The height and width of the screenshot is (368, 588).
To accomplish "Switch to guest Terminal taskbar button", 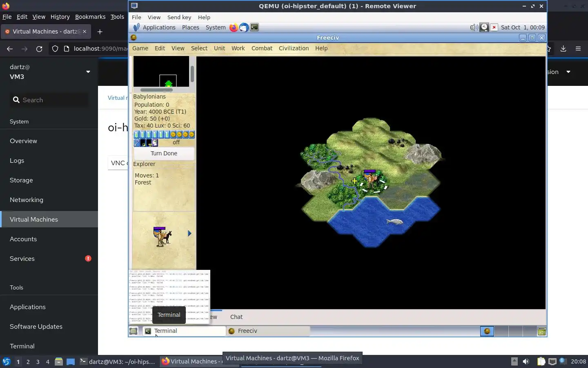I will (x=184, y=331).
